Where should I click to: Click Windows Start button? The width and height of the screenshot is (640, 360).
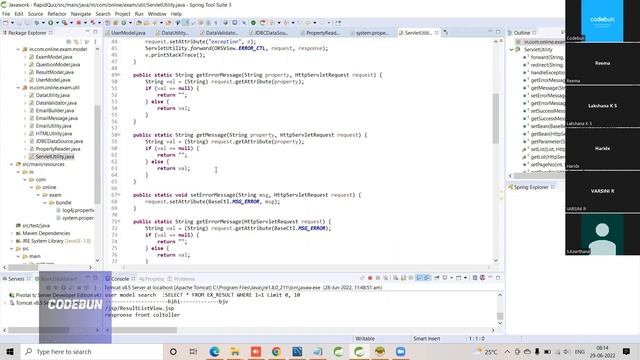pyautogui.click(x=10, y=351)
